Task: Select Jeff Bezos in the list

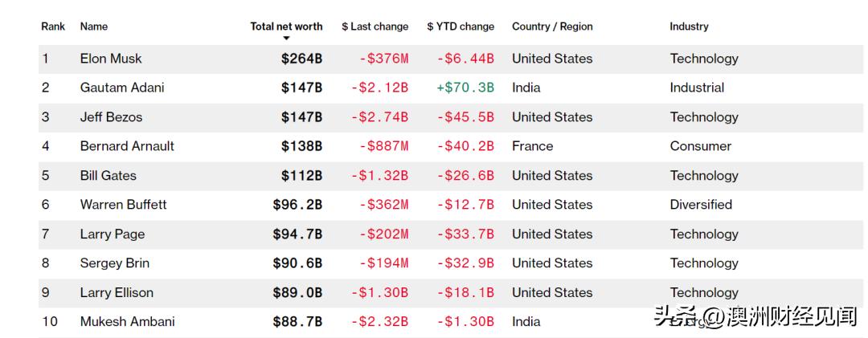Action: pos(111,117)
